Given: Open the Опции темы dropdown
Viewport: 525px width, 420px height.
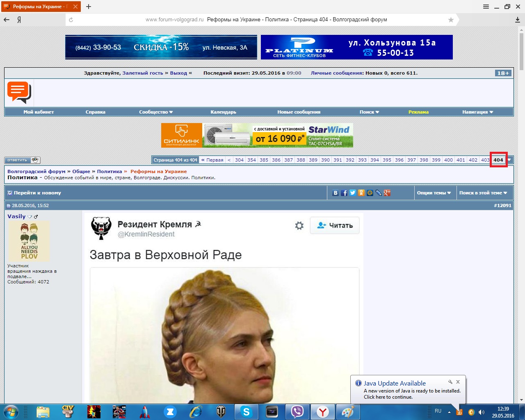Looking at the screenshot, I should click(434, 193).
